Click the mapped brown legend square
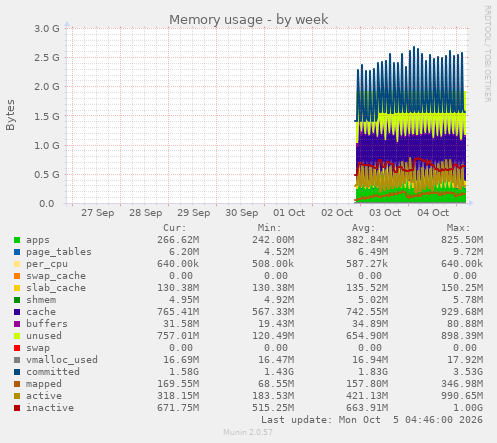The height and width of the screenshot is (443, 497). pyautogui.click(x=17, y=384)
